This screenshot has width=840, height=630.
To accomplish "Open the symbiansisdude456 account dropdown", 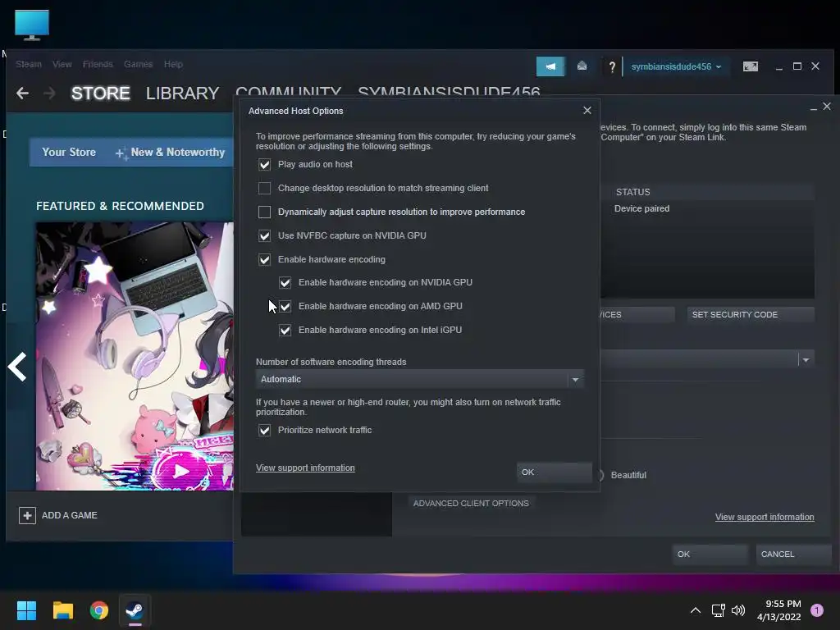I will click(676, 66).
